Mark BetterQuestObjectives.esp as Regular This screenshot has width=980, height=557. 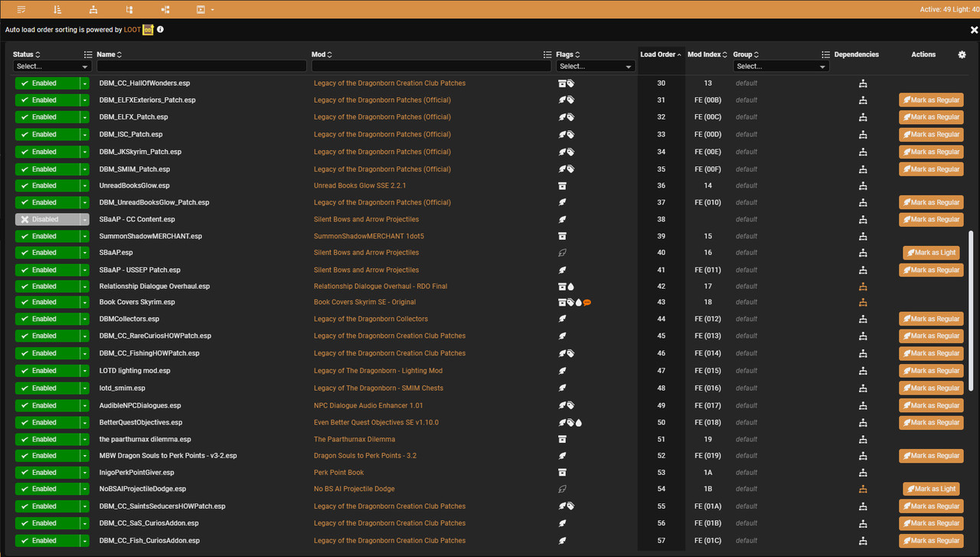coord(931,423)
